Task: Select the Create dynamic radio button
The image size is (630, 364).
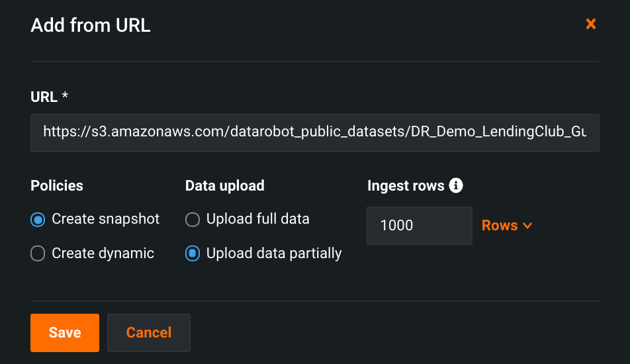Action: point(38,253)
